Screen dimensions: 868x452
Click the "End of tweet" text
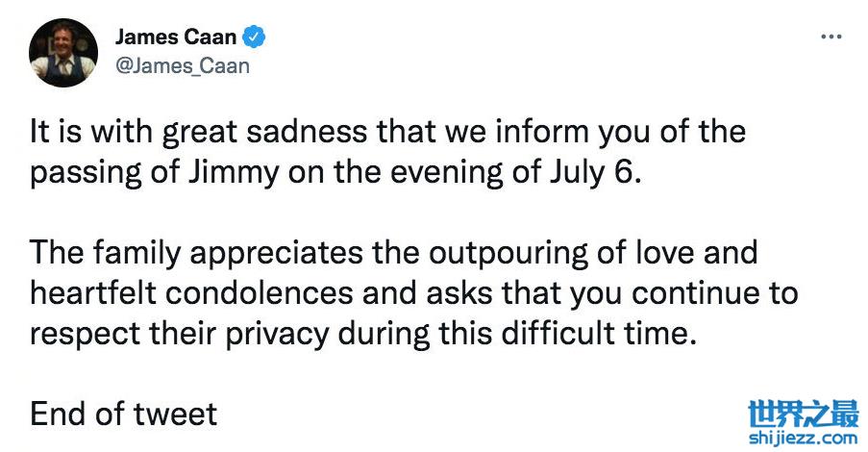click(x=123, y=414)
